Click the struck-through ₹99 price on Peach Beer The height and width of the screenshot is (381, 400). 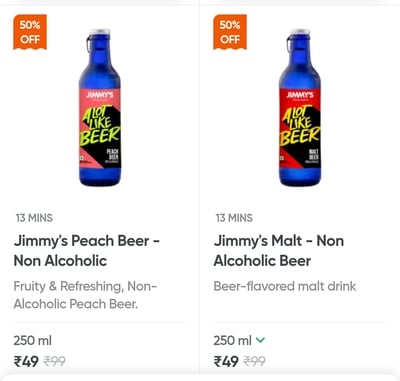pyautogui.click(x=55, y=361)
